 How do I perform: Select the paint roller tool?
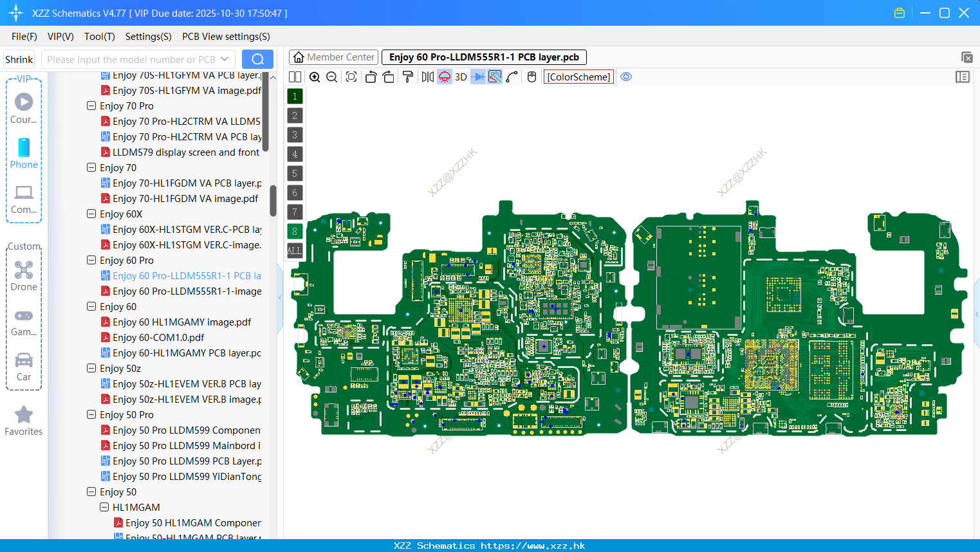pos(408,77)
